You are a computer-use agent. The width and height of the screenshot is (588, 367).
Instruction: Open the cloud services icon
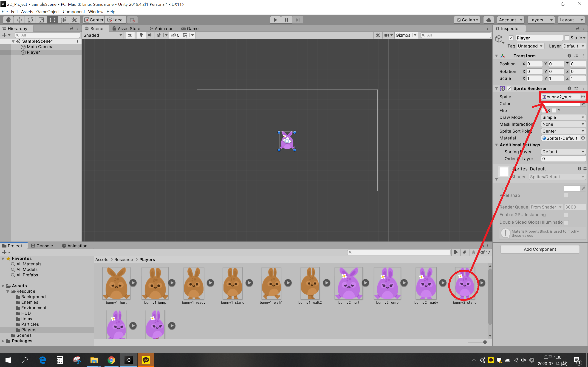[489, 20]
